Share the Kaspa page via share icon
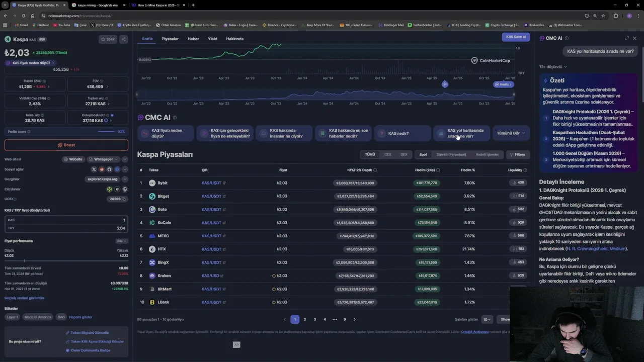 point(123,39)
